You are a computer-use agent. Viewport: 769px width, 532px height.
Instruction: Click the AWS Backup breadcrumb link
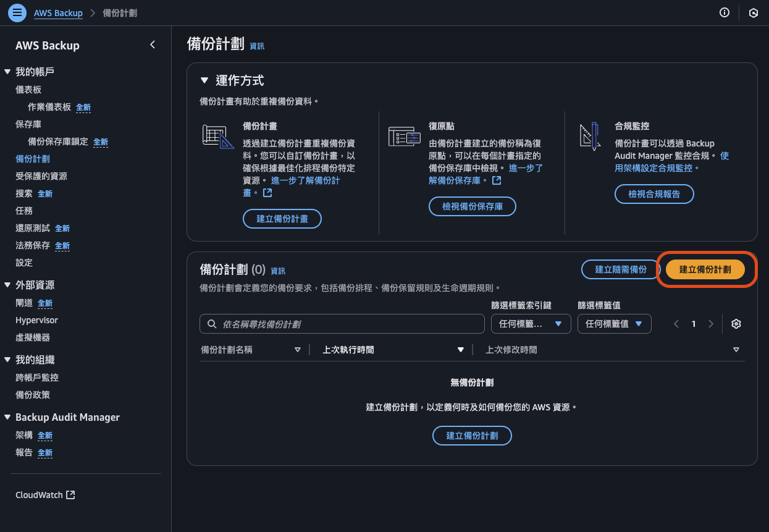click(58, 12)
